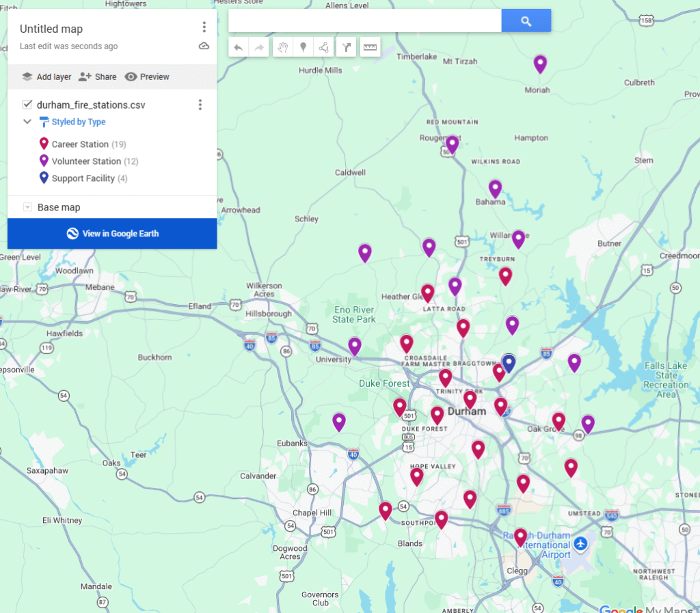The image size is (700, 613).
Task: Click the red pin at Oak Grove
Action: pyautogui.click(x=558, y=422)
